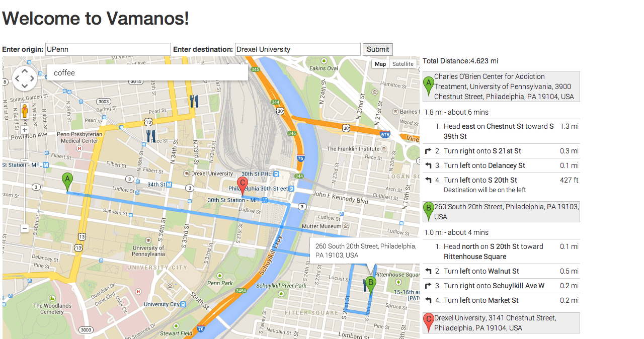
Task: Select step Turn left onto Walnut St
Action: pyautogui.click(x=501, y=271)
